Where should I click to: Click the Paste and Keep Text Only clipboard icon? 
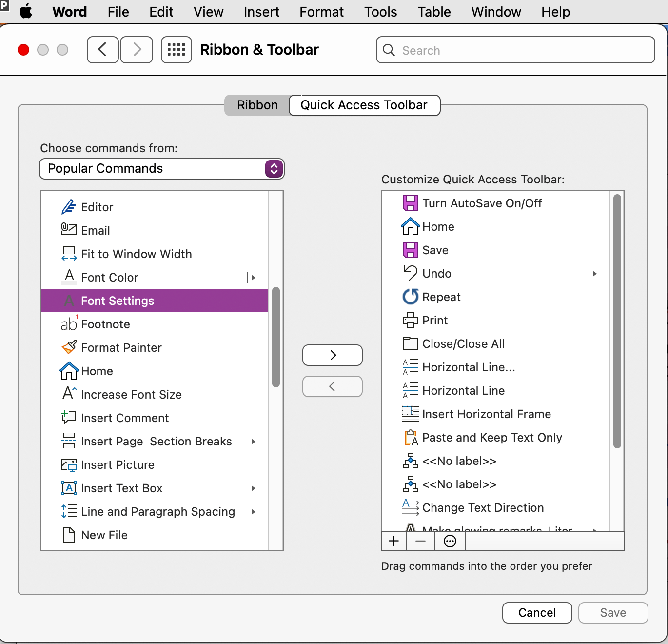[x=411, y=437]
